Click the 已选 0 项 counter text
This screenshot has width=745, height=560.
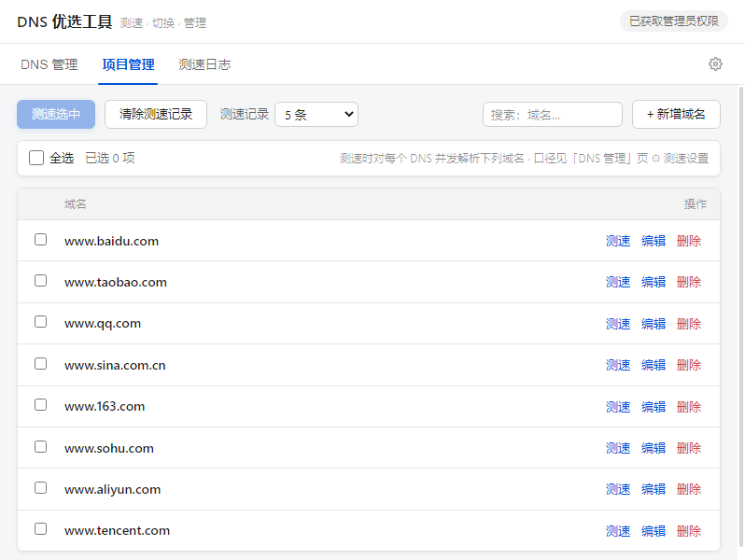click(110, 158)
